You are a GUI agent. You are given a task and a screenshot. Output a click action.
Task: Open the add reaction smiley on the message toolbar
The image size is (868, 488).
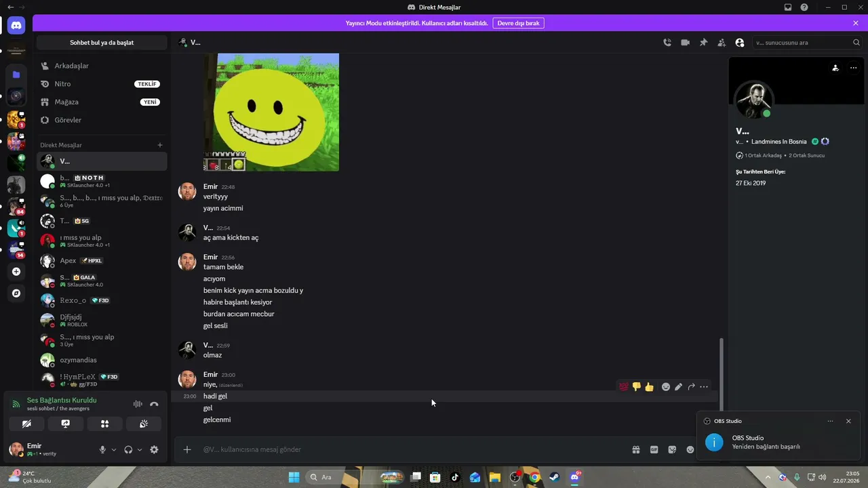(666, 387)
